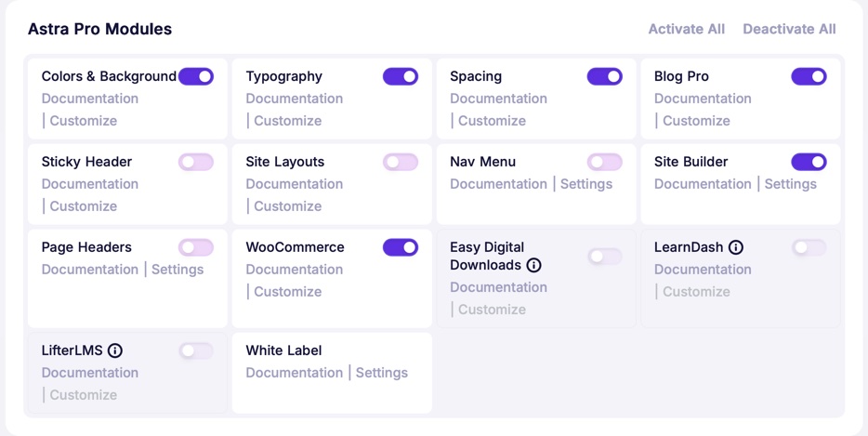Enable the Sticky Header toggle
The image size is (868, 436).
pyautogui.click(x=196, y=163)
